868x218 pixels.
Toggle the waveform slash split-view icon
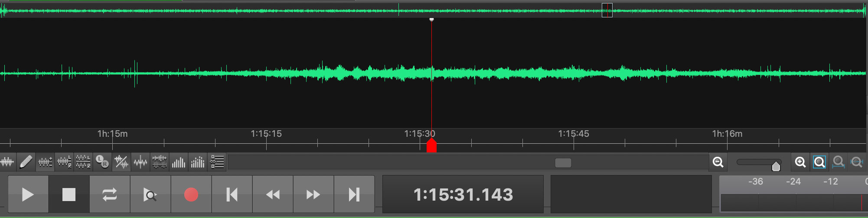point(121,162)
